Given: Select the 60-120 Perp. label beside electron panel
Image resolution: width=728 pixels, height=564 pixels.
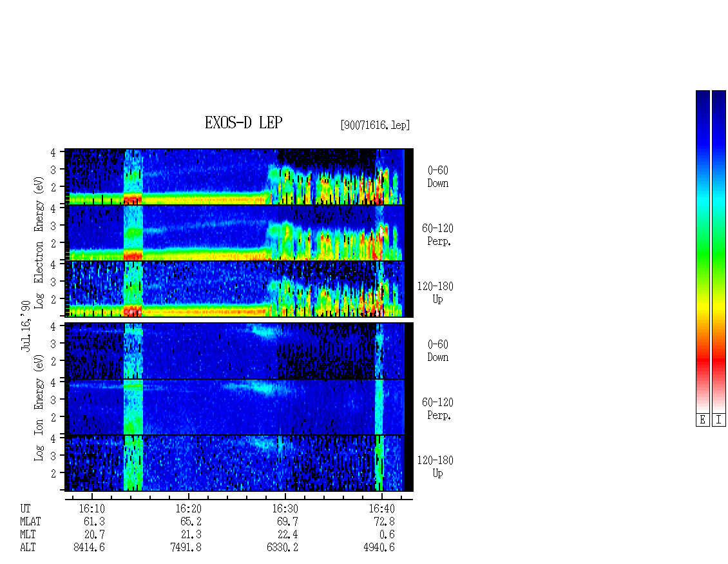Looking at the screenshot, I should pos(437,235).
